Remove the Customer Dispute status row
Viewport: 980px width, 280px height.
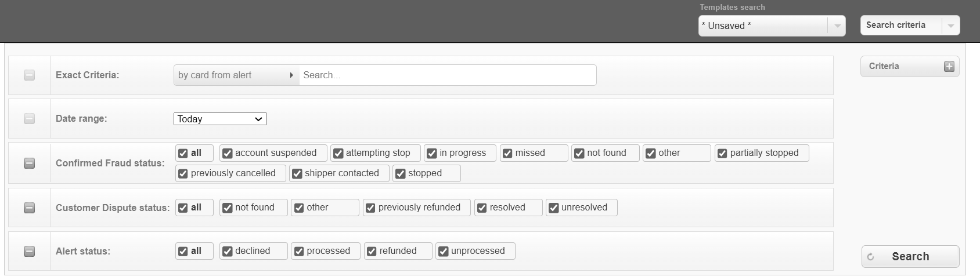tap(29, 208)
